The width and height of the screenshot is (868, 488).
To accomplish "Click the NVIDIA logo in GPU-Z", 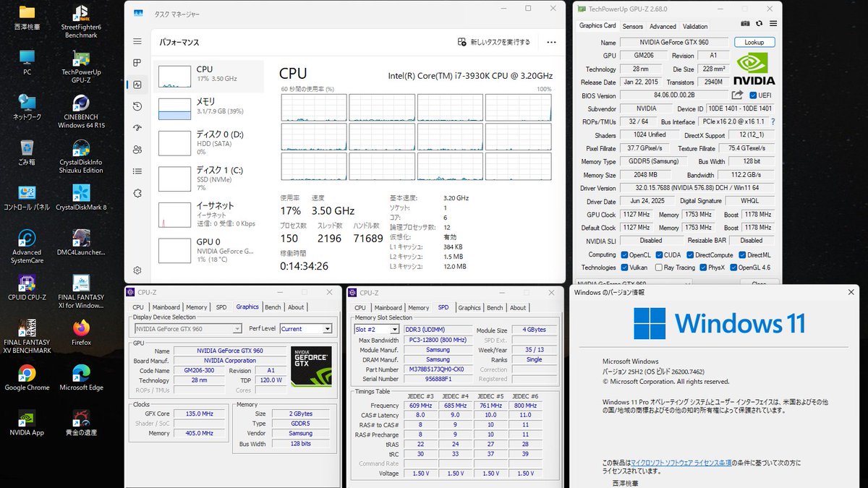I will pyautogui.click(x=754, y=69).
